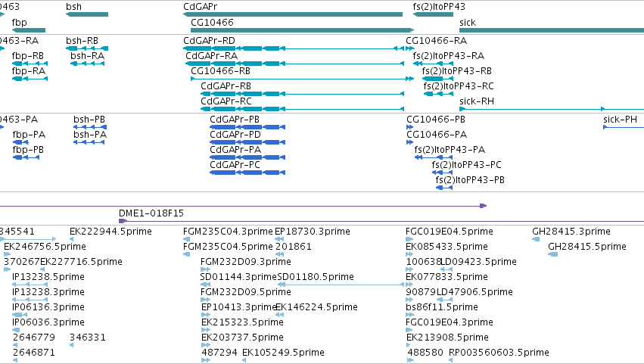
Task: Click the bsh-RA transcript label
Action: click(x=88, y=56)
